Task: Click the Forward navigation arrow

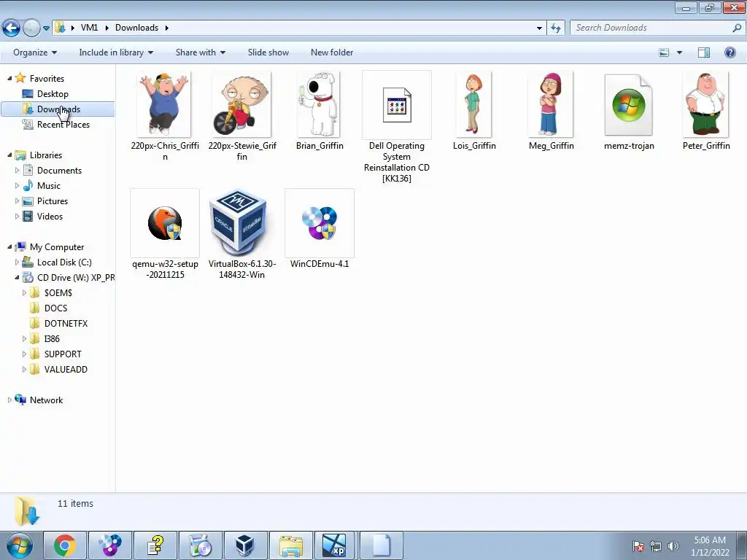Action: pos(31,28)
